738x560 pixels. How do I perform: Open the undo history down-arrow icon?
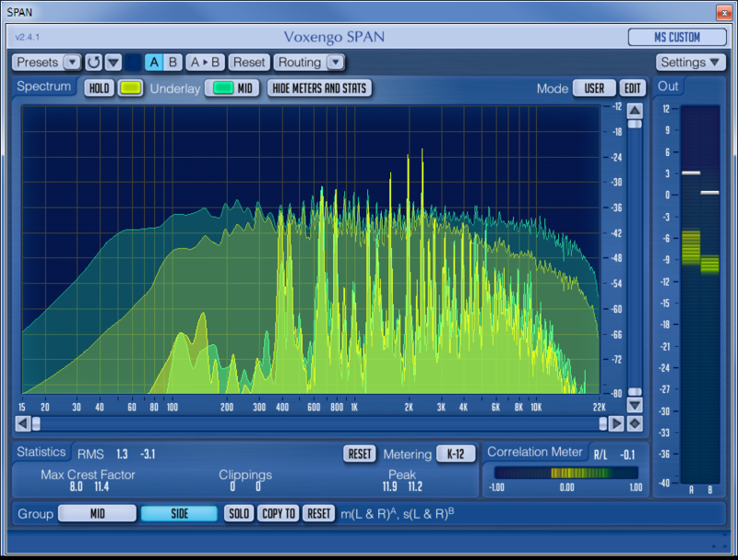click(x=113, y=62)
